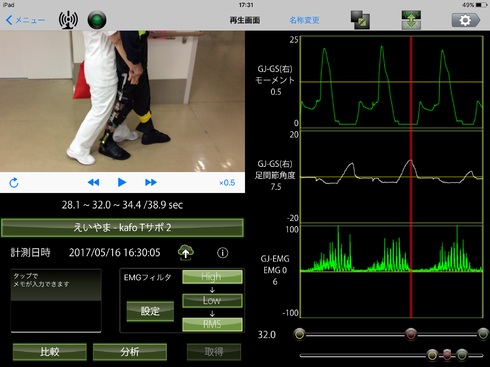Go back to メニュー
The image size is (490, 367).
(25, 20)
